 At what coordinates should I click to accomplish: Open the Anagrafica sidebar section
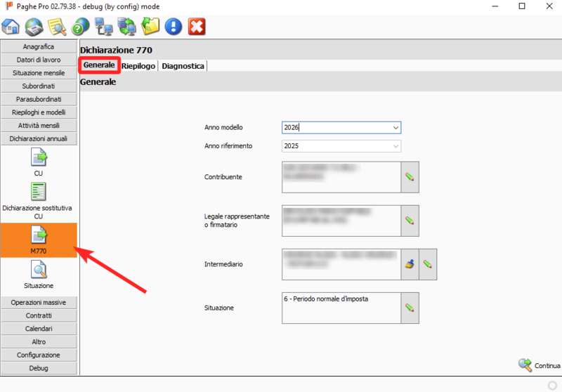39,46
